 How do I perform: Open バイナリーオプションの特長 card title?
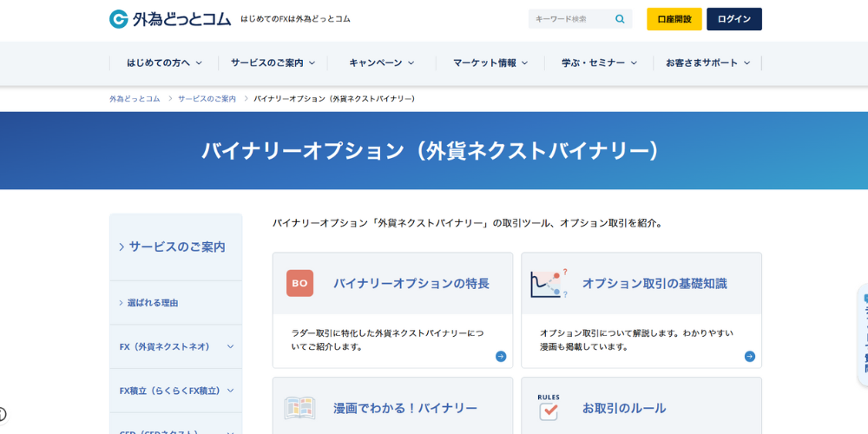[411, 284]
